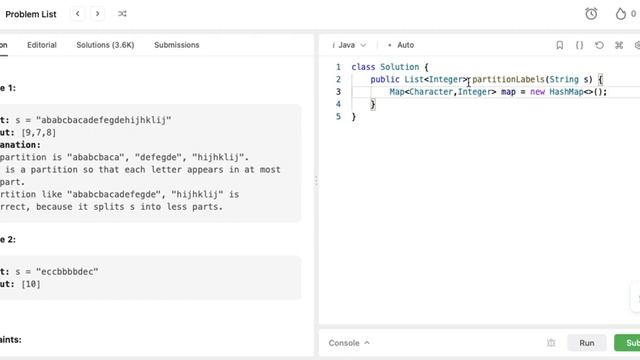This screenshot has width=640, height=360.
Task: Click line number 4 in gutter
Action: [338, 104]
